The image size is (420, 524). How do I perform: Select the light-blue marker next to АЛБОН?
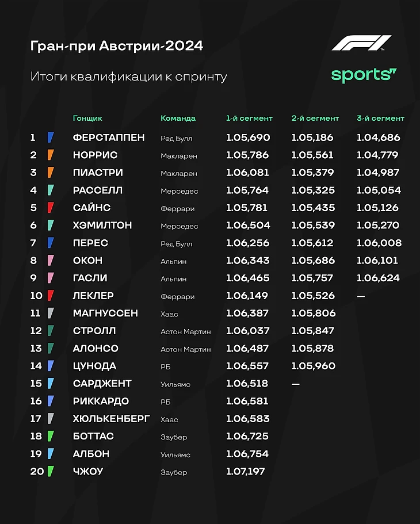coord(51,454)
